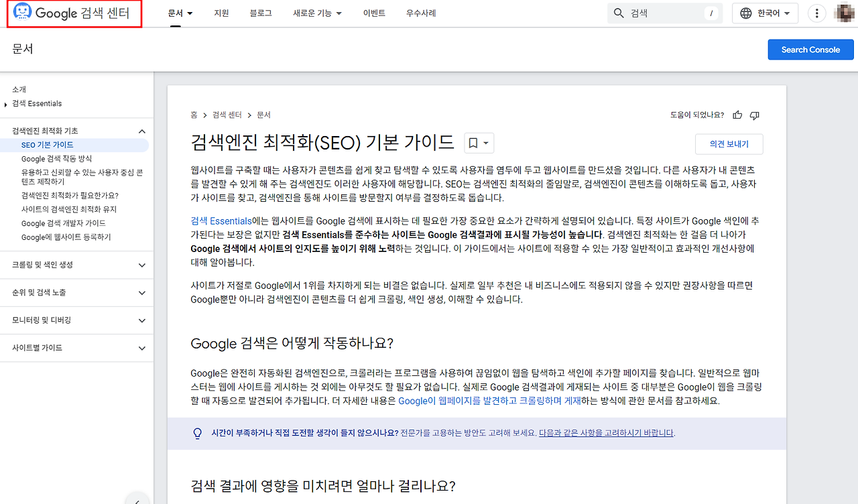The height and width of the screenshot is (504, 858).
Task: Open Google에 웹사이트 등록하기 in the sidebar
Action: pos(66,237)
